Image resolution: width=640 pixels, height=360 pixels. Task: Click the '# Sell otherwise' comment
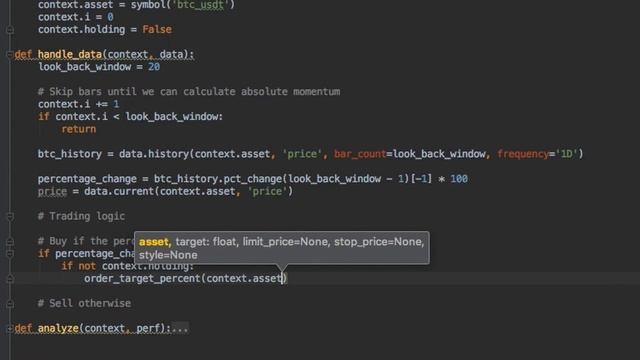[84, 304]
